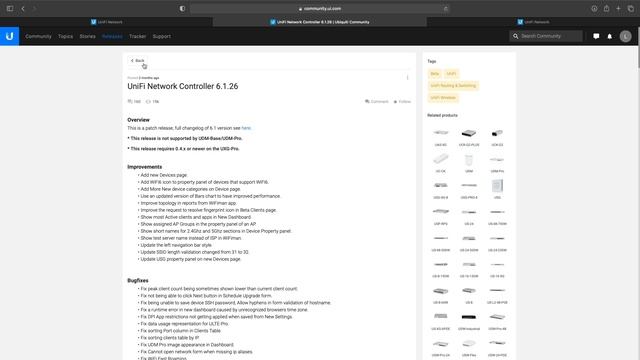Select the UniFi Wireless tag

(443, 98)
